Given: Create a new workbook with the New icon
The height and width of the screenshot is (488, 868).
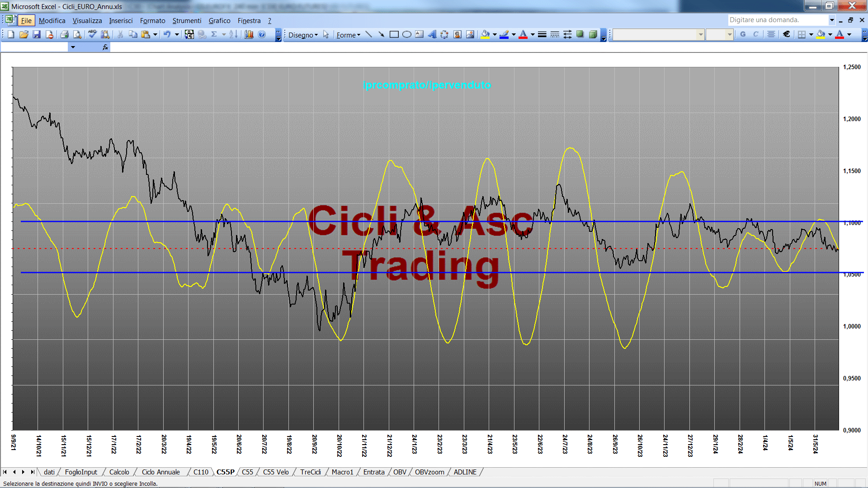Looking at the screenshot, I should (11, 34).
